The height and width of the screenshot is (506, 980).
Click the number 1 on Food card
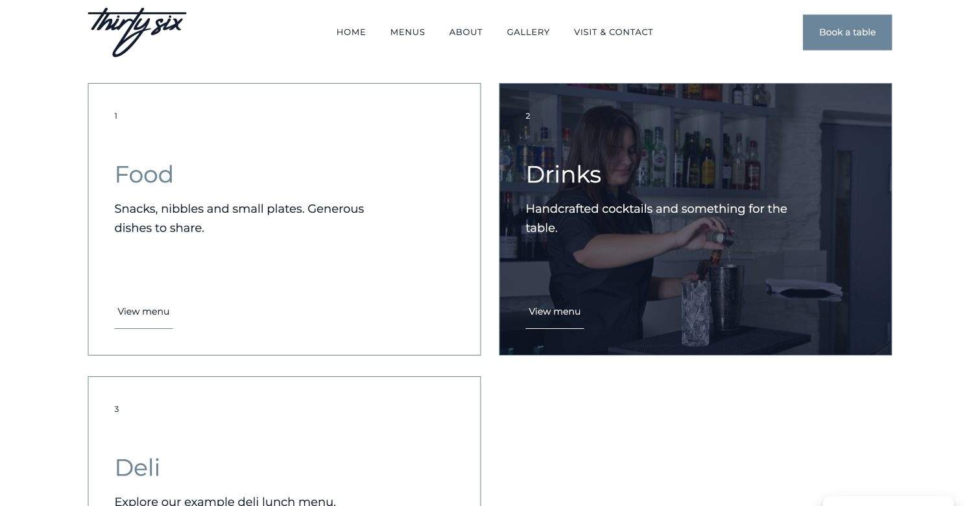pos(116,116)
